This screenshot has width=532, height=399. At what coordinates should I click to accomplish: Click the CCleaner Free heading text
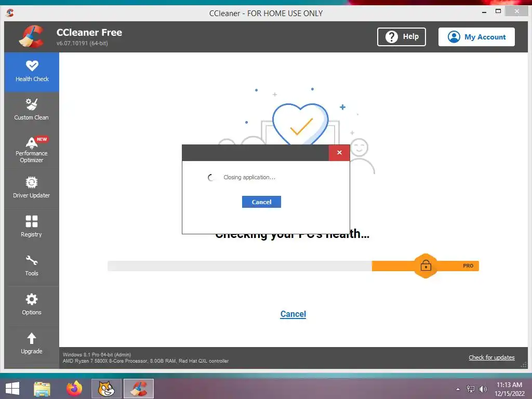coord(89,33)
